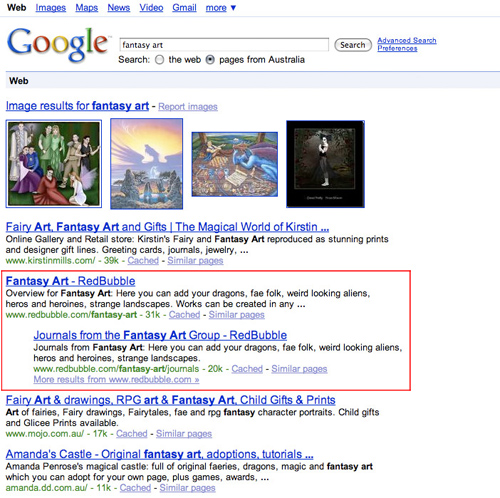Open the News tab link
The height and width of the screenshot is (498, 500).
click(x=119, y=8)
